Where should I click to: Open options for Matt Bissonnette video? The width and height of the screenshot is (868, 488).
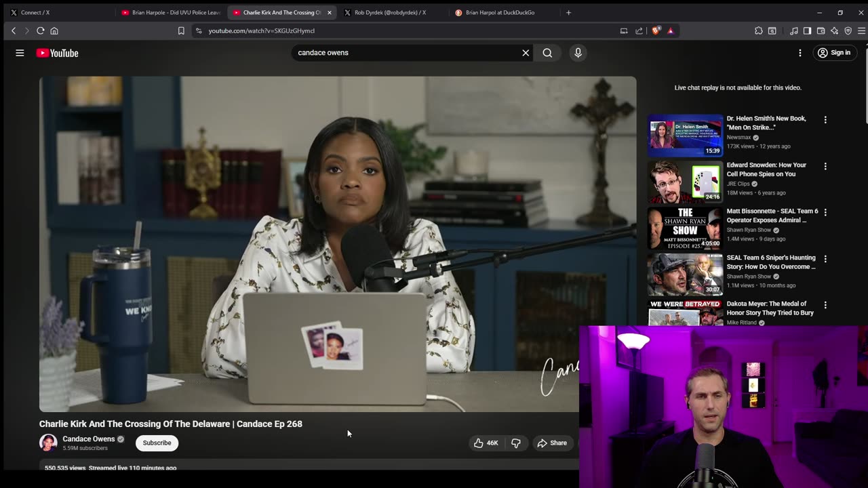click(x=825, y=212)
